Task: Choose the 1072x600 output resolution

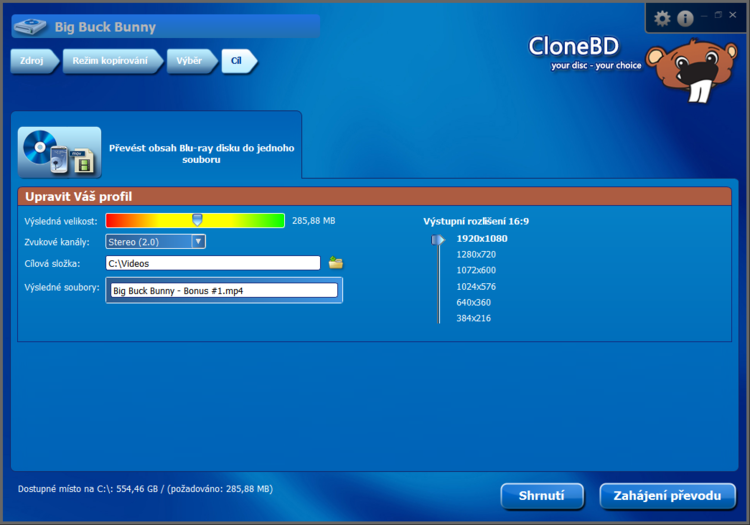Action: [x=476, y=270]
